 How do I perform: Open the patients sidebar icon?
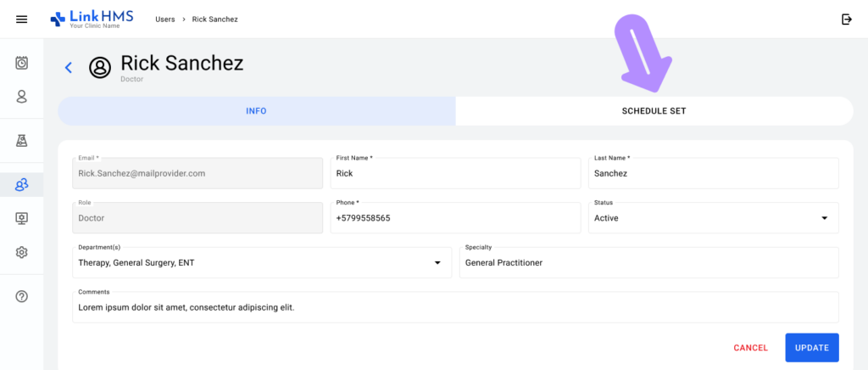21,97
